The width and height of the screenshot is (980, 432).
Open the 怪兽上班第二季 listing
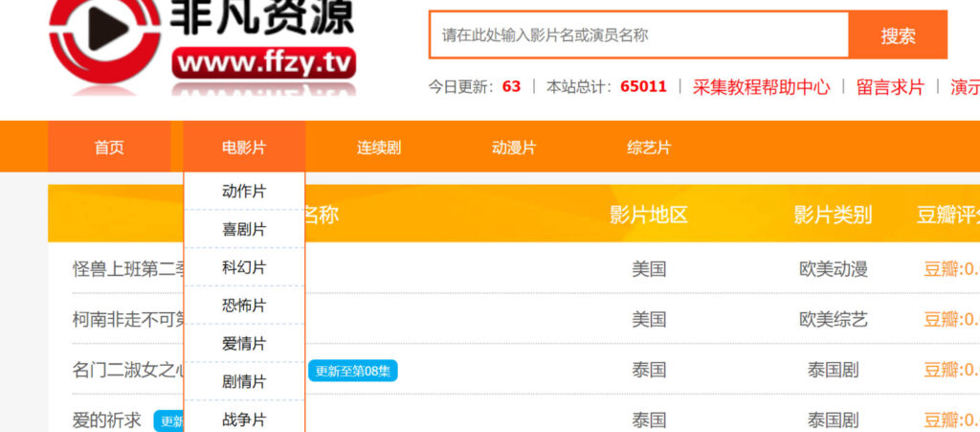point(126,269)
